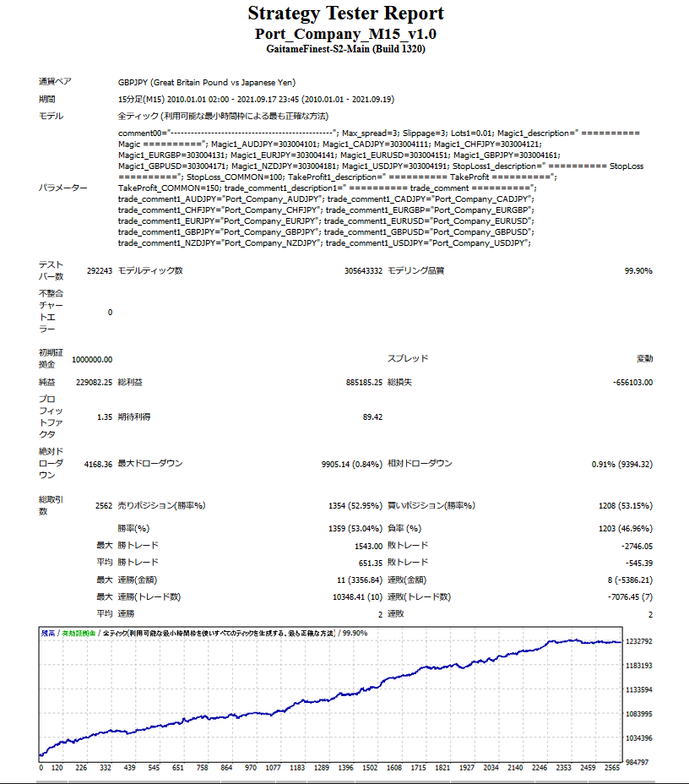Image resolution: width=689 pixels, height=784 pixels.
Task: Click the relative drawdown value 0.91% (9394.32)
Action: [x=622, y=464]
